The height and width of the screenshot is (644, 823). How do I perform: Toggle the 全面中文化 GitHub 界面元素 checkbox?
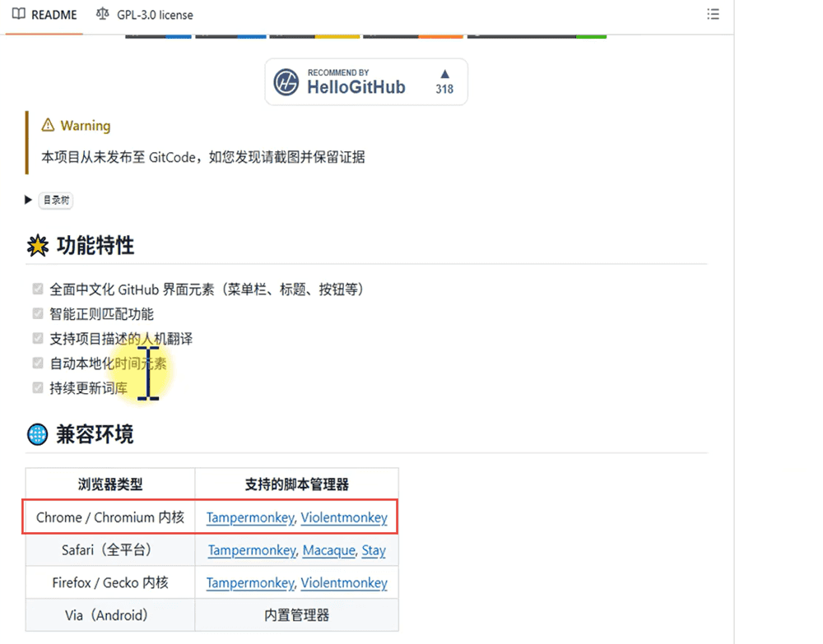[37, 290]
